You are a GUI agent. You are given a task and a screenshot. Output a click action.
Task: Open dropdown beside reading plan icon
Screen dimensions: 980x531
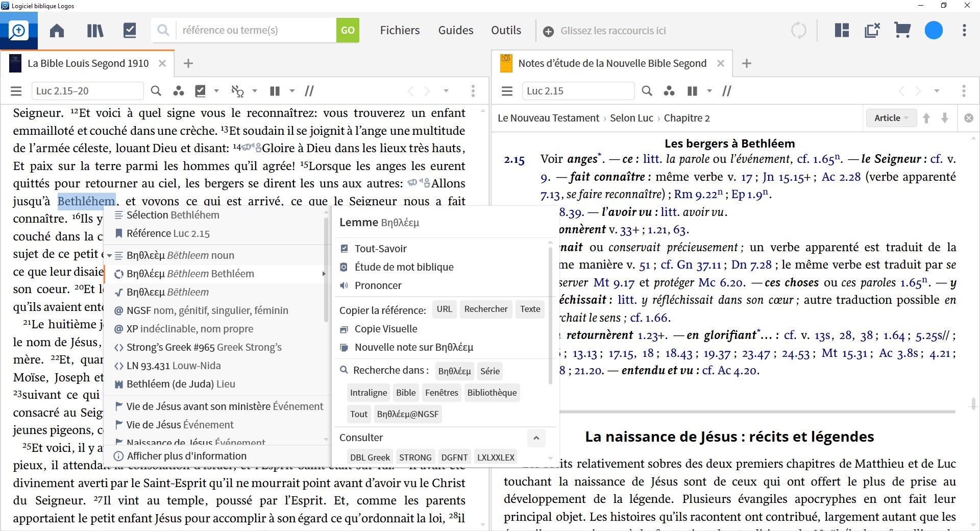point(216,91)
